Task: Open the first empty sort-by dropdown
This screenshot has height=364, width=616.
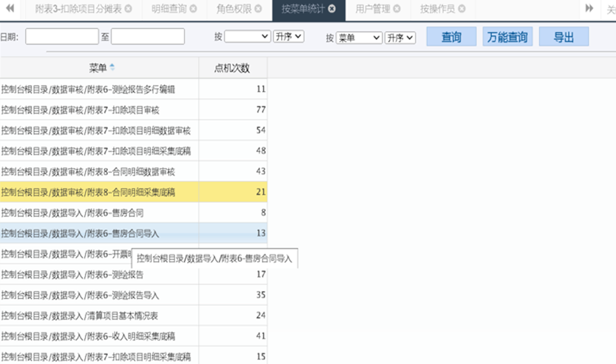Action: [248, 36]
